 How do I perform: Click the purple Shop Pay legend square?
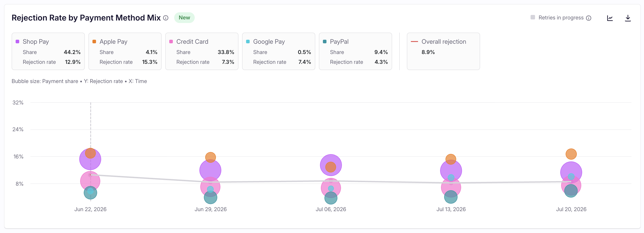click(17, 42)
